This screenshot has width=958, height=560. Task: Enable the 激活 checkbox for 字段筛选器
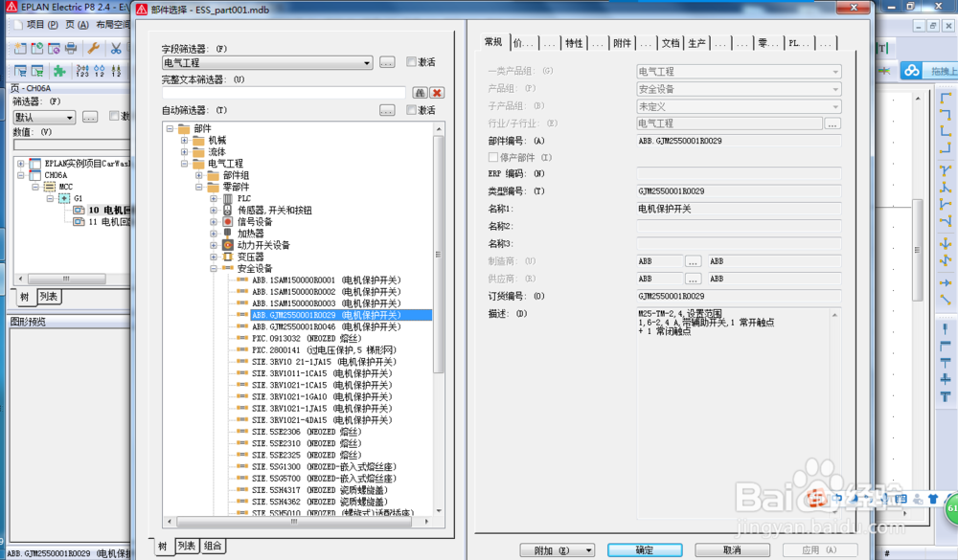tap(411, 61)
